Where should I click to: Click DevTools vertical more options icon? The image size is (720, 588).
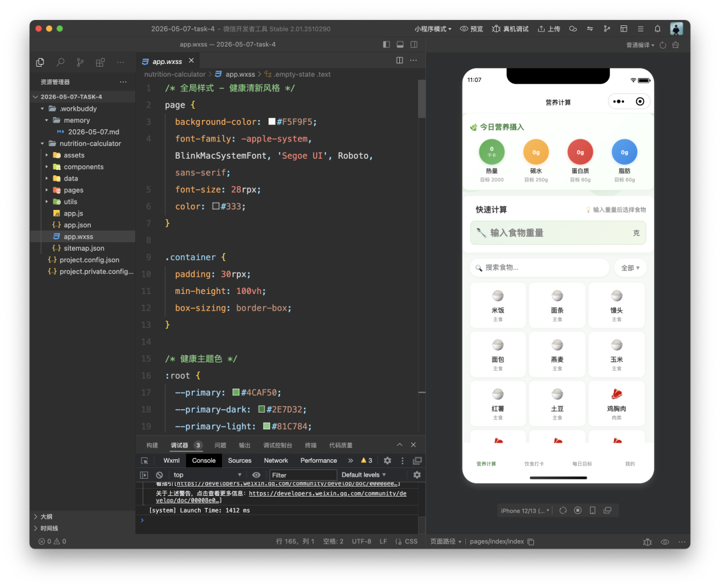[403, 461]
